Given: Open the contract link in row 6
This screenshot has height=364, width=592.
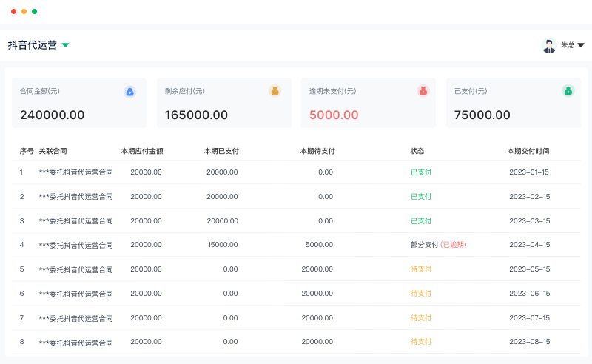Looking at the screenshot, I should pos(76,294).
